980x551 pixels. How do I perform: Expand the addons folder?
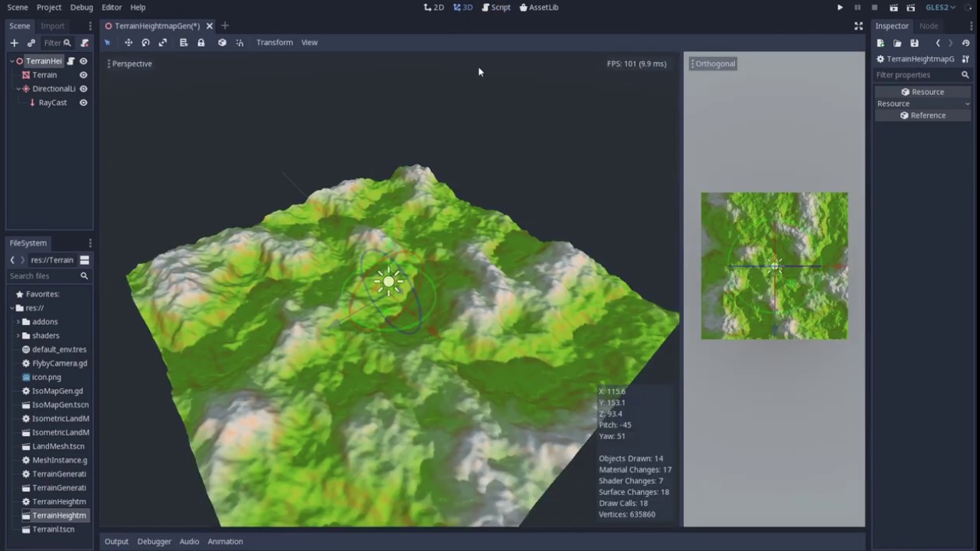point(18,322)
